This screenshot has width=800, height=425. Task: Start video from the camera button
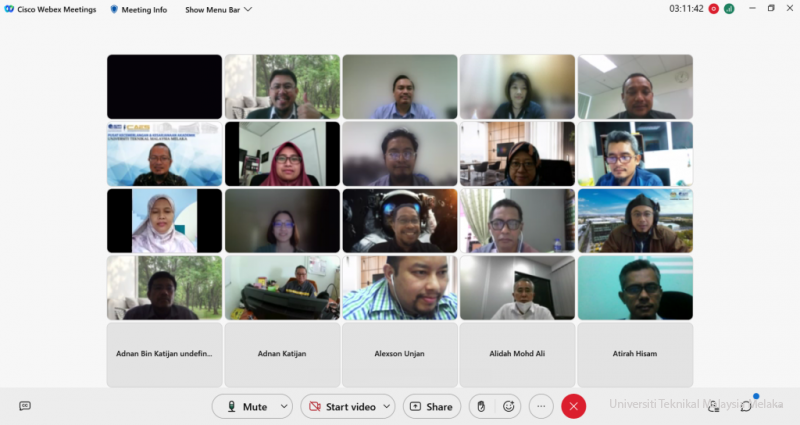pos(342,407)
